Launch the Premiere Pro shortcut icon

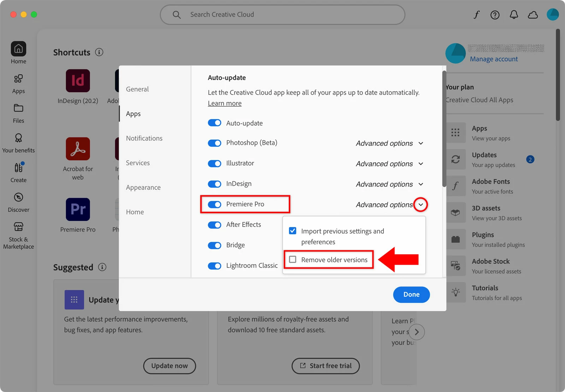pos(78,209)
